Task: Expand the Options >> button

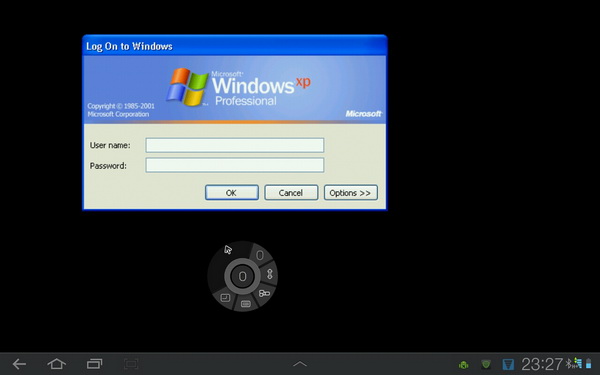Action: click(x=351, y=192)
